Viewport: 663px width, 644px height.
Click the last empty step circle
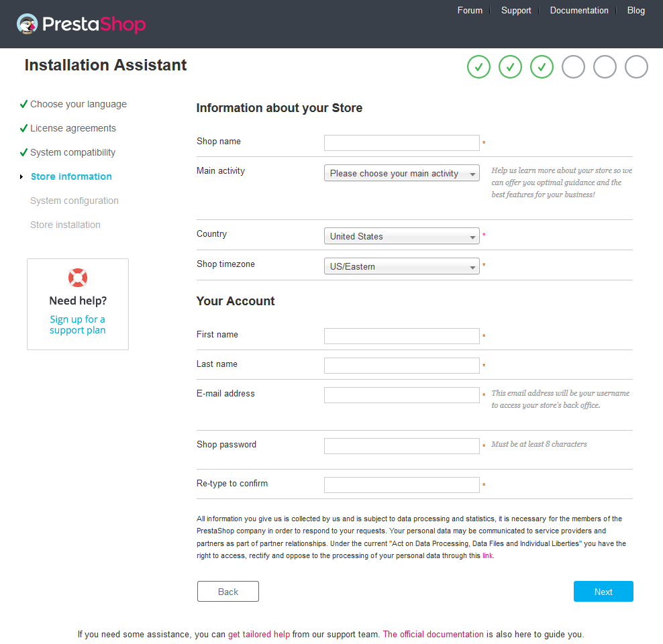(636, 67)
